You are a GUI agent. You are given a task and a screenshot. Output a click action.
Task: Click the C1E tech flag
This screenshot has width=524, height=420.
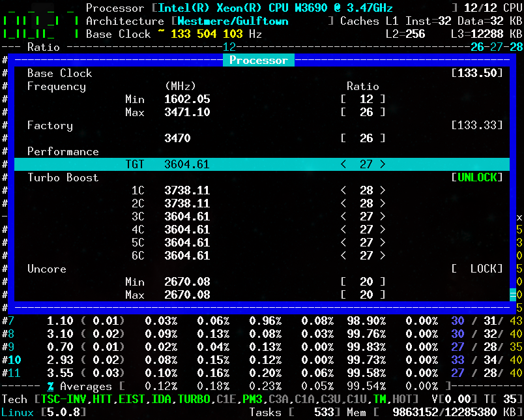(226, 399)
